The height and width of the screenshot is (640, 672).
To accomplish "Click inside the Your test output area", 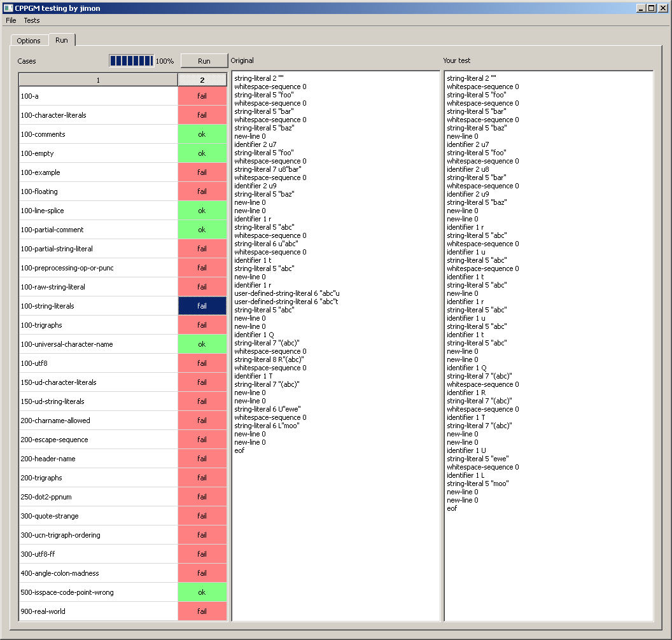I will pos(549,560).
